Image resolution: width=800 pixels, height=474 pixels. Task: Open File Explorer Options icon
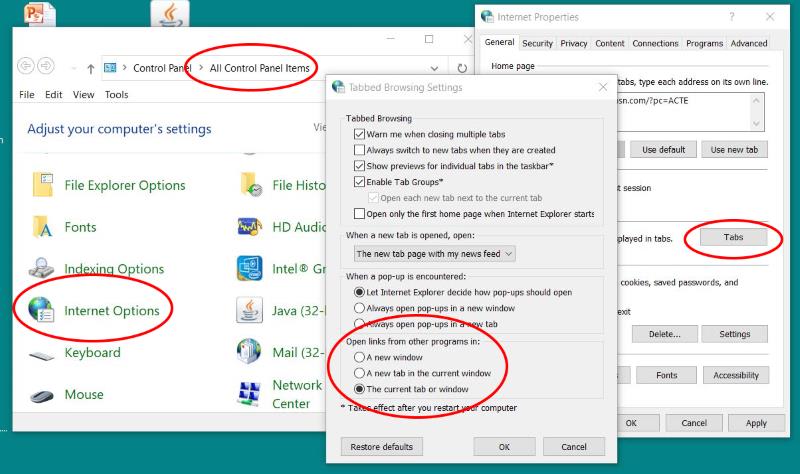click(x=43, y=185)
